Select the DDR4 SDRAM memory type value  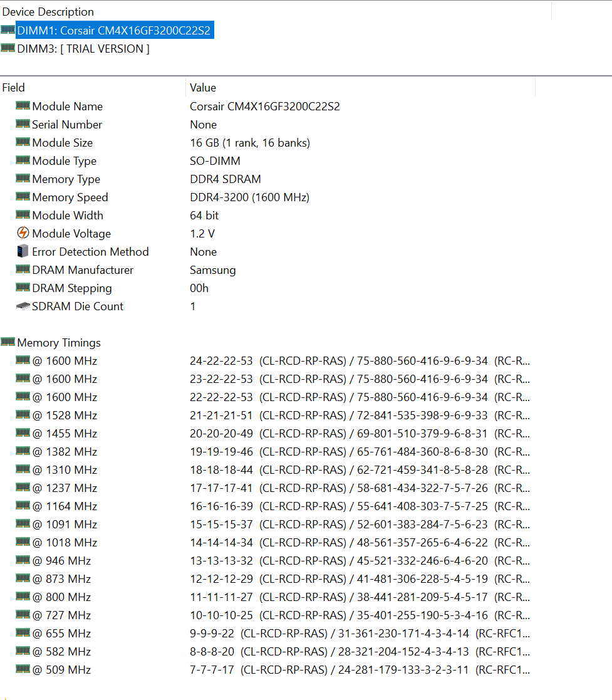226,179
